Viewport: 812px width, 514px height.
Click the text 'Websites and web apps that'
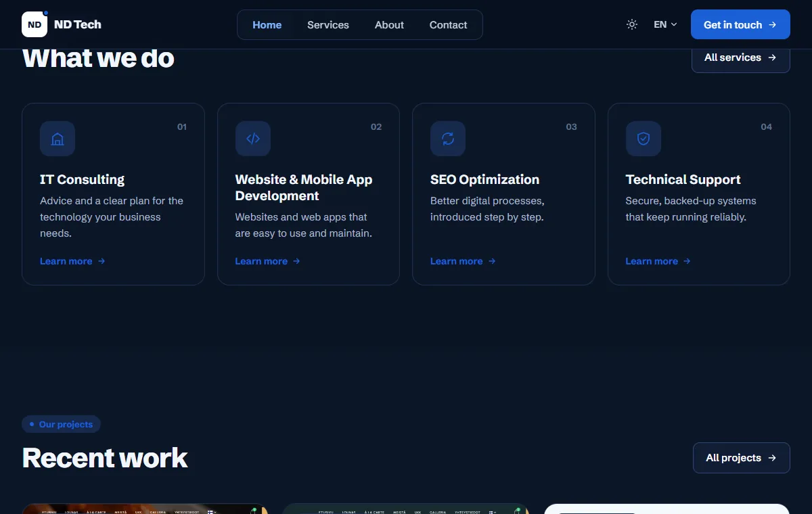pyautogui.click(x=301, y=217)
